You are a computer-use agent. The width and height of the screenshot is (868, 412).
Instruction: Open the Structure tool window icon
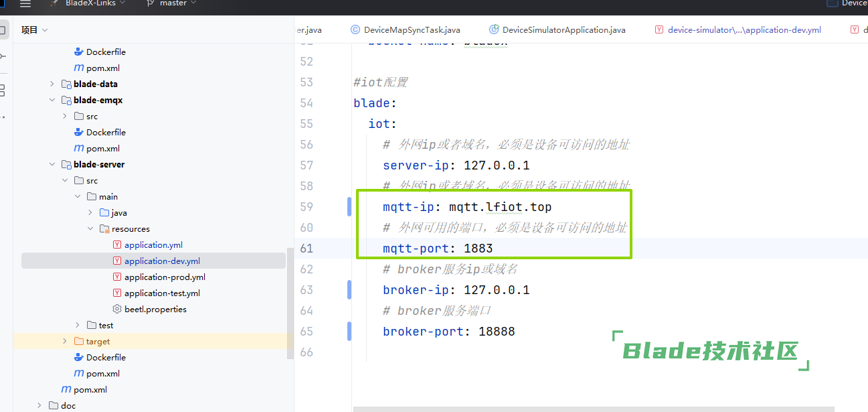tap(3, 90)
